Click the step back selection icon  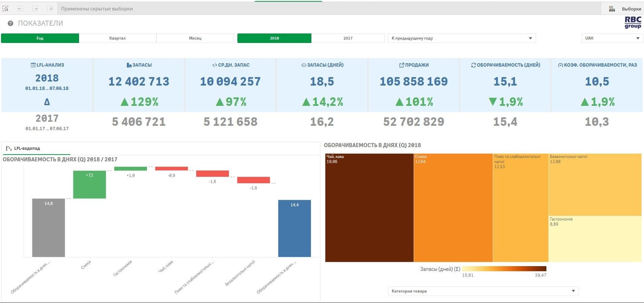coord(20,9)
